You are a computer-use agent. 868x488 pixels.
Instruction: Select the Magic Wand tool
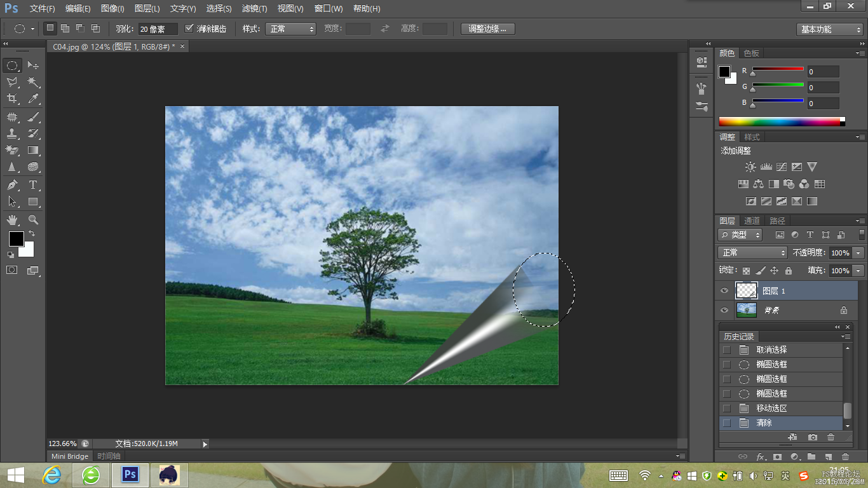[x=33, y=82]
